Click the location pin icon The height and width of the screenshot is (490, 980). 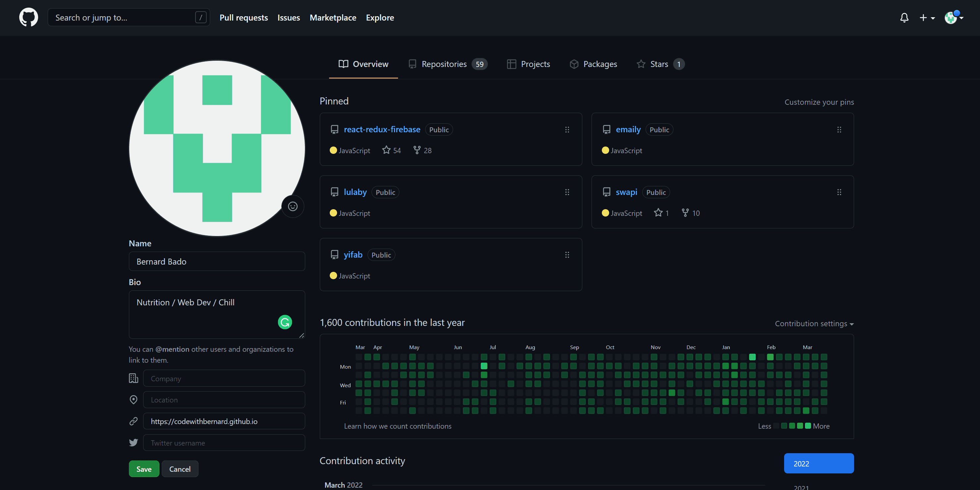pyautogui.click(x=134, y=400)
